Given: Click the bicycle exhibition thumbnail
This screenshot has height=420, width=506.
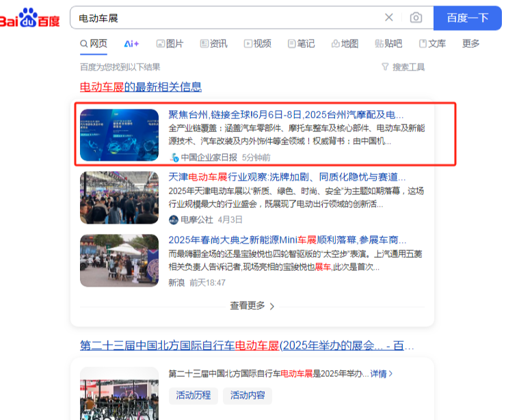Looking at the screenshot, I should click(x=119, y=393).
